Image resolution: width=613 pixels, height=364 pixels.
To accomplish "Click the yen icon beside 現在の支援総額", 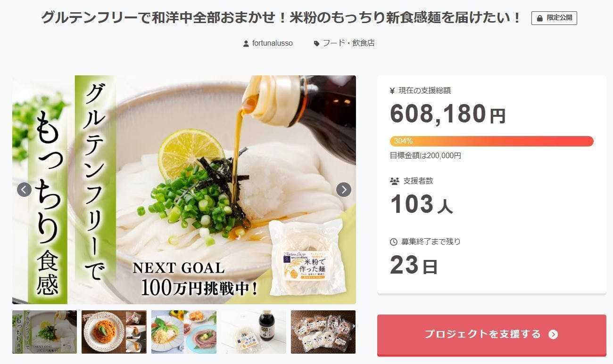I will click(392, 91).
